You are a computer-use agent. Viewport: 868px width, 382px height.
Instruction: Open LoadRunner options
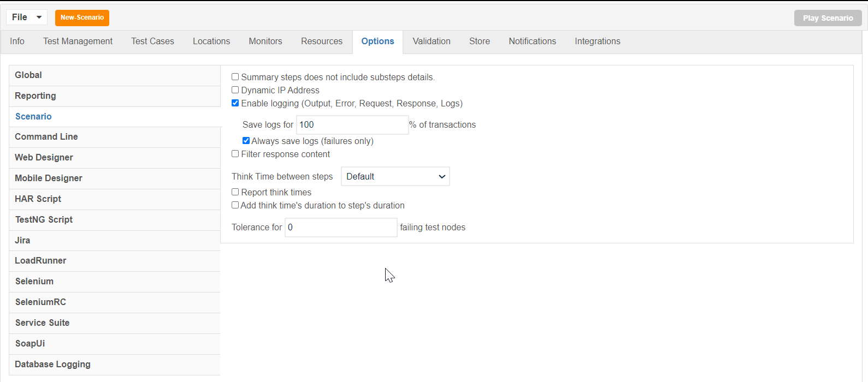pos(115,261)
